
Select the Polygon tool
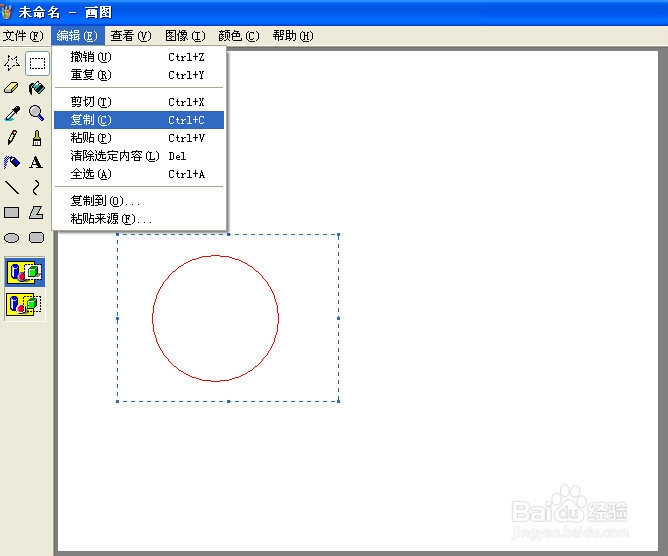point(37,212)
